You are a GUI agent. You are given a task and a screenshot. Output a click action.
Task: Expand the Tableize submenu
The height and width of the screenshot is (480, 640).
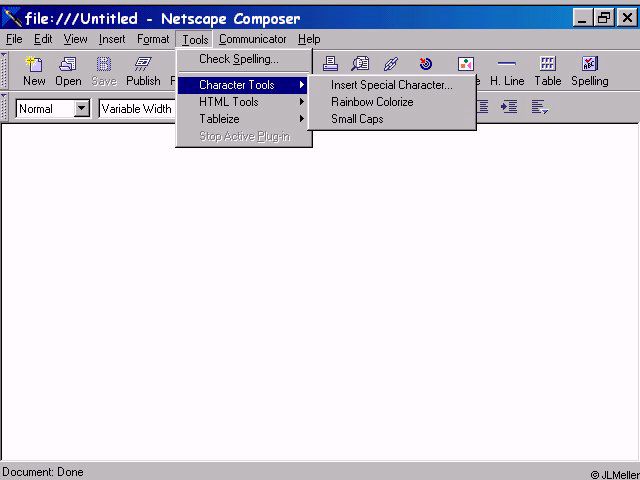[242, 119]
